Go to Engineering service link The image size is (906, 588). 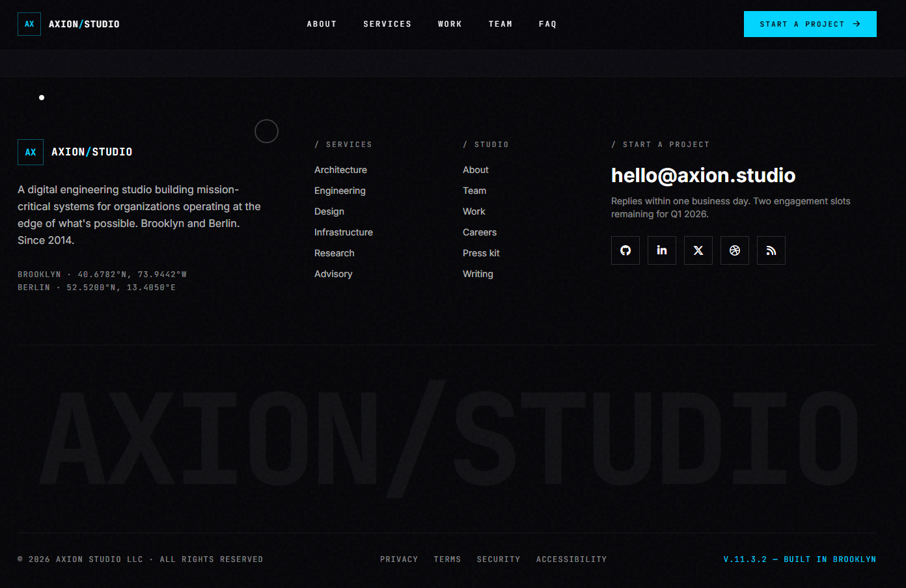pyautogui.click(x=340, y=191)
